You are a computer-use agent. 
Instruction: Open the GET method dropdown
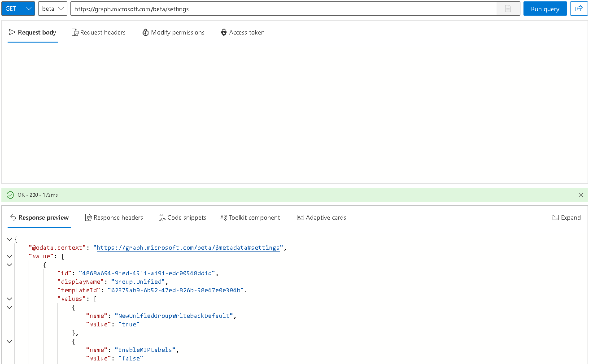18,9
